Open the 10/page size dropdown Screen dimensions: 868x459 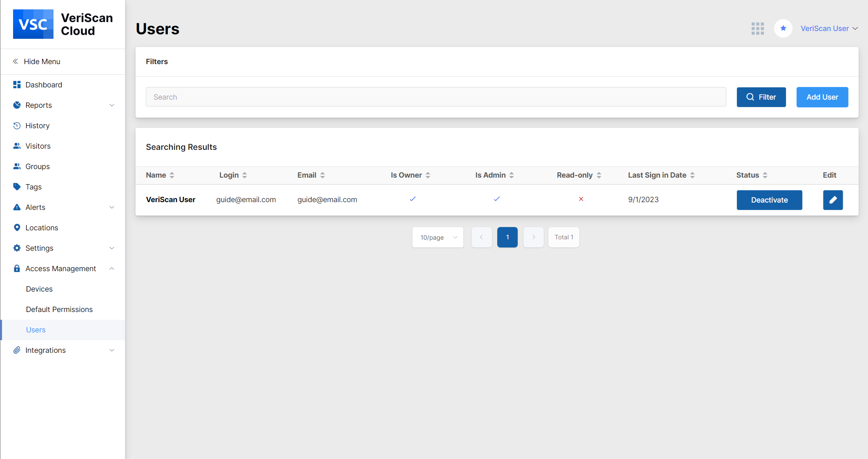coord(438,237)
